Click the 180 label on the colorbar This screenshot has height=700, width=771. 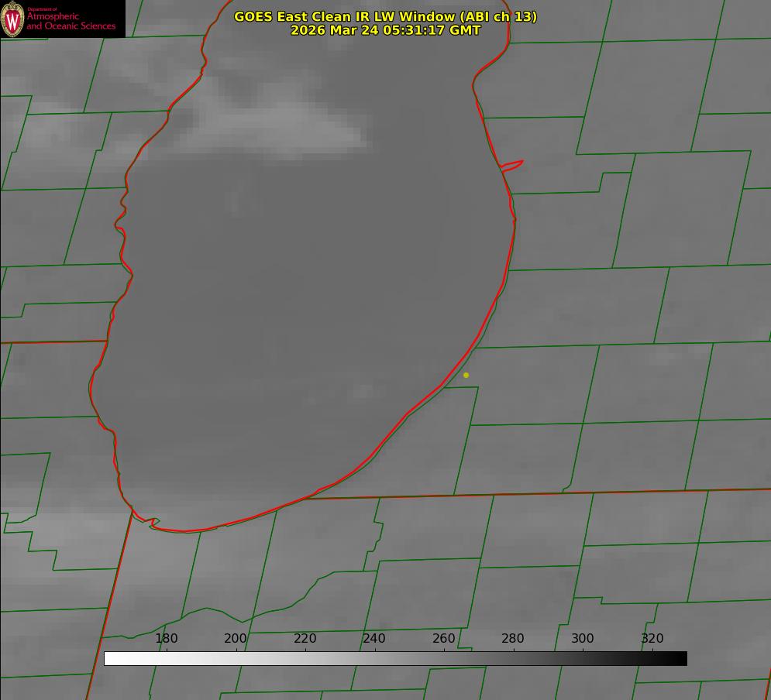click(x=167, y=638)
